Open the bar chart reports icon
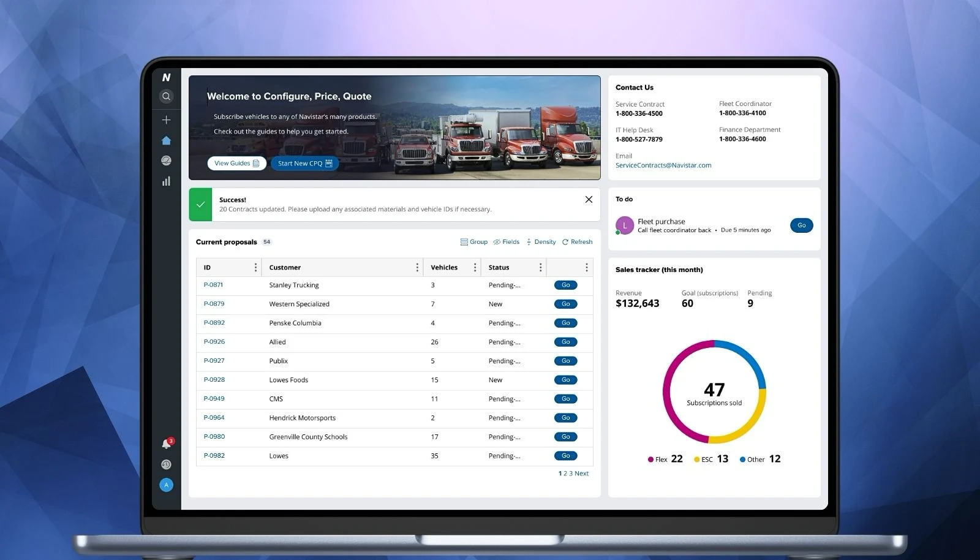The height and width of the screenshot is (560, 980). 166,181
